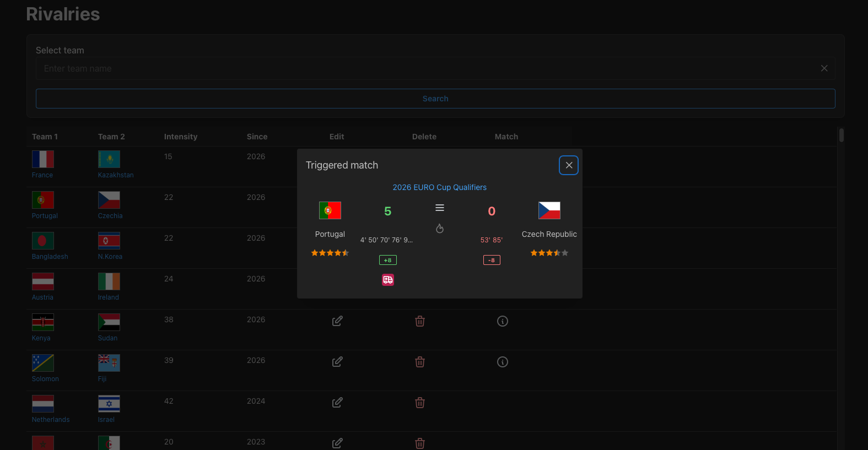Clear the team name input
The height and width of the screenshot is (450, 868).
coord(824,68)
